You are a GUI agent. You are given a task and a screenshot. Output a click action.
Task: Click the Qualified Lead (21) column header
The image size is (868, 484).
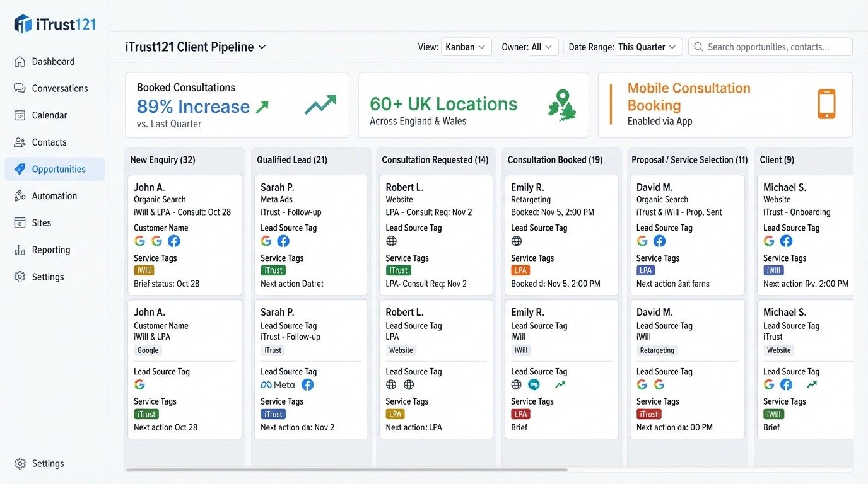(x=292, y=160)
